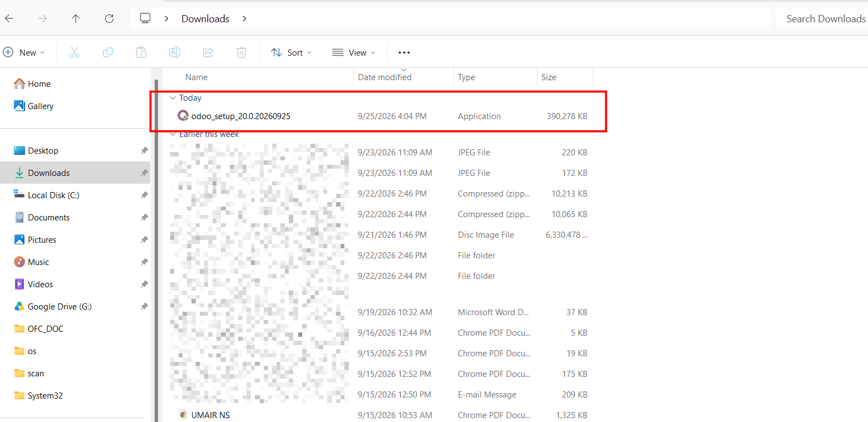This screenshot has height=422, width=868.
Task: Click the Copy icon in toolbar
Action: pos(108,52)
